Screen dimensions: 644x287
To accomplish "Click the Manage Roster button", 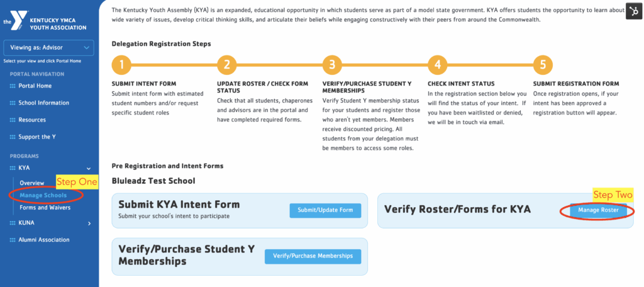I will pos(598,210).
